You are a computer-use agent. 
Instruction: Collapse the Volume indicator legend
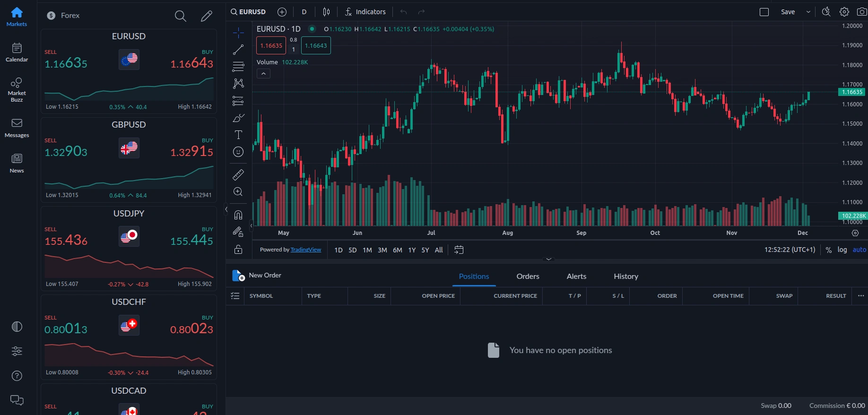pos(263,74)
